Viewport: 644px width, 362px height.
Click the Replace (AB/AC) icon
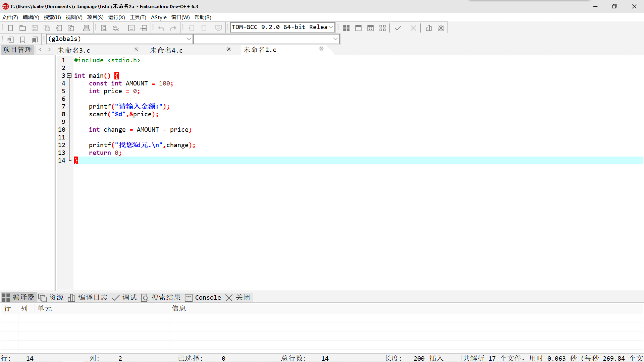click(116, 28)
